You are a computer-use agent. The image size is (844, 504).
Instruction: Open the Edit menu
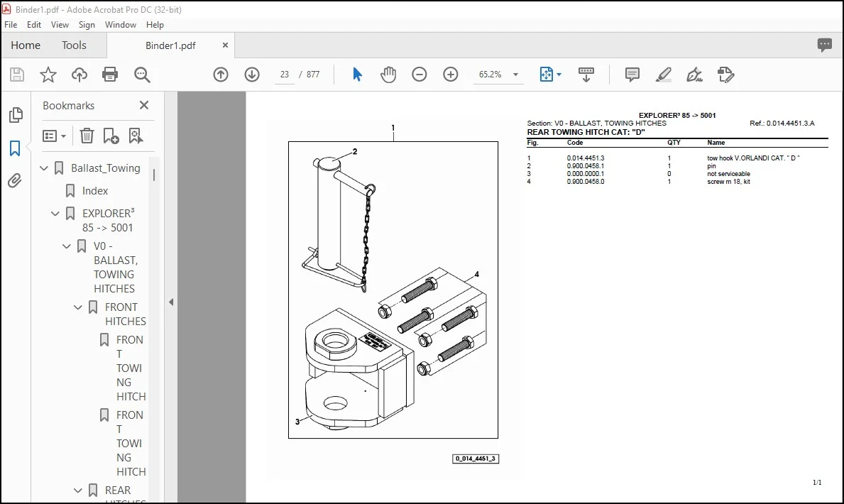click(34, 25)
